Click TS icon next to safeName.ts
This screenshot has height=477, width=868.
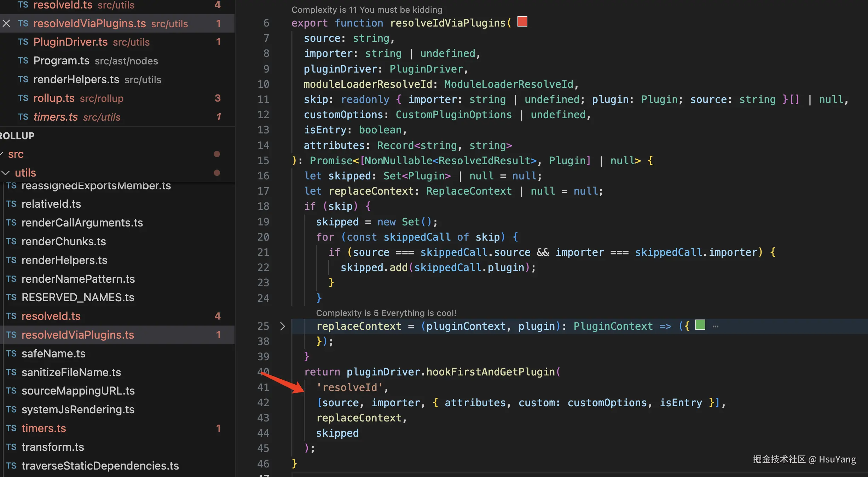[x=11, y=354]
